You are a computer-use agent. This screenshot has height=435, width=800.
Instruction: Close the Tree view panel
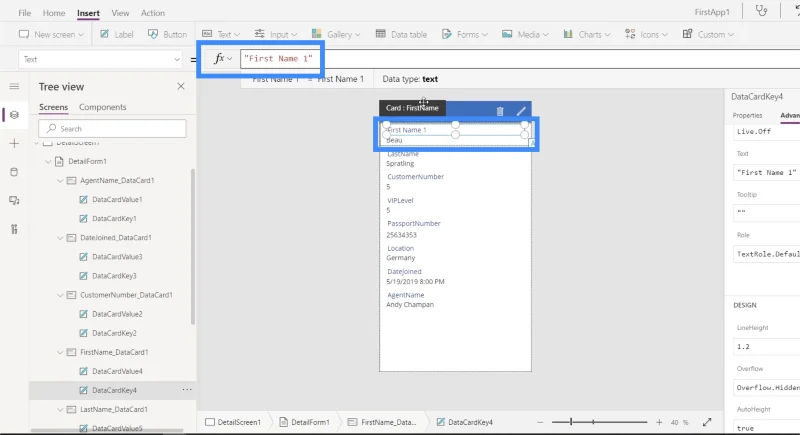click(x=181, y=86)
